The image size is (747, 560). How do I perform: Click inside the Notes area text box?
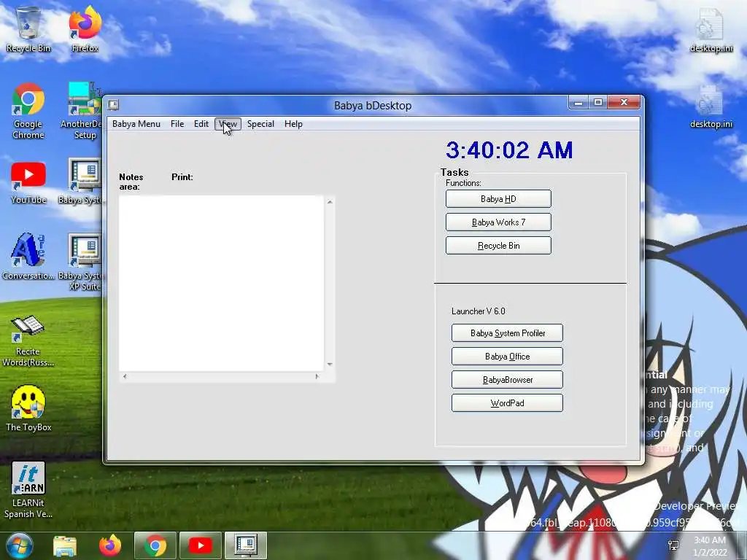pyautogui.click(x=222, y=284)
